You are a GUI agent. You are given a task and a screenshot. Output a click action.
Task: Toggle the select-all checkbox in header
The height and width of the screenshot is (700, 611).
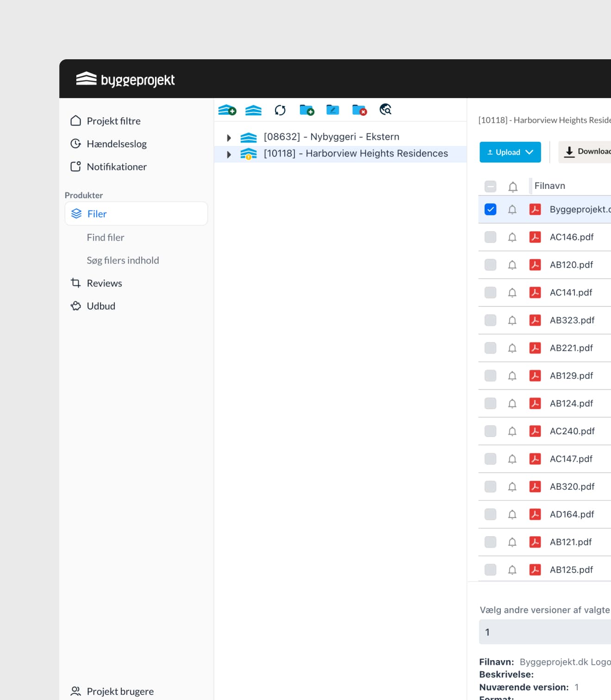point(490,186)
